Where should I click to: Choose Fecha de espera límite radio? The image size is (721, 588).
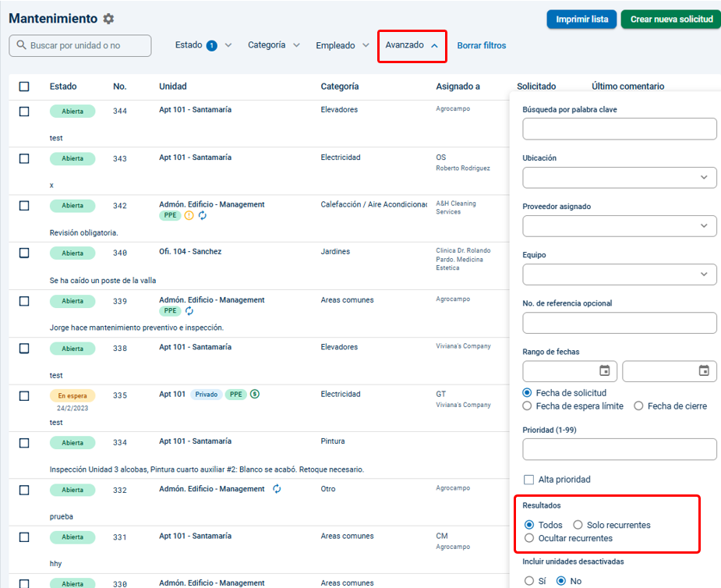point(528,406)
